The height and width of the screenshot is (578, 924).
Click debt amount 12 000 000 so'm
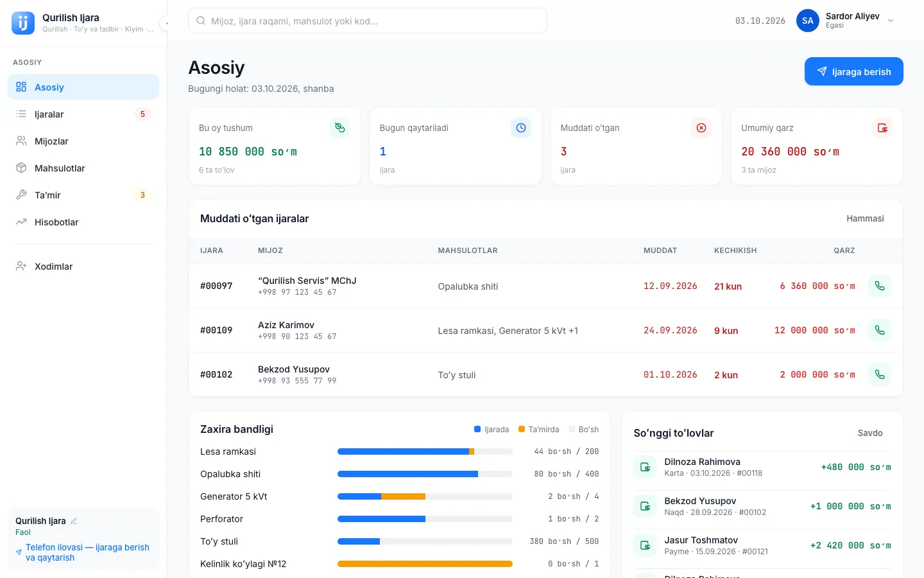814,330
